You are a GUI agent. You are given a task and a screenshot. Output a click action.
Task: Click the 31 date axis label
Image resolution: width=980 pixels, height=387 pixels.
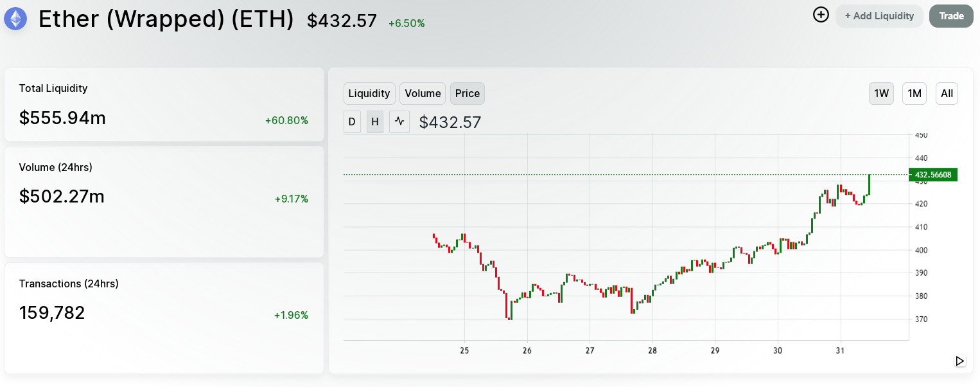point(840,350)
